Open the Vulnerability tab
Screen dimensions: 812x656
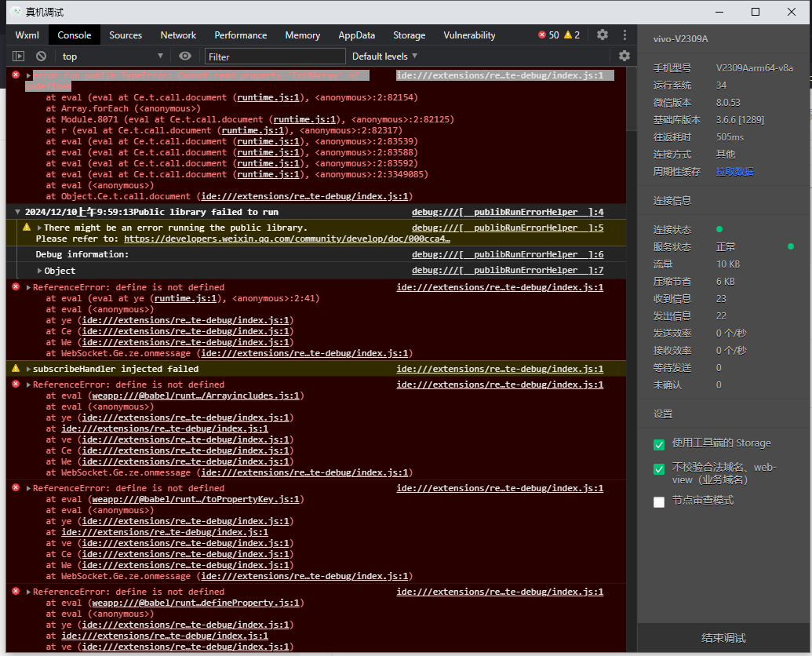click(x=469, y=35)
